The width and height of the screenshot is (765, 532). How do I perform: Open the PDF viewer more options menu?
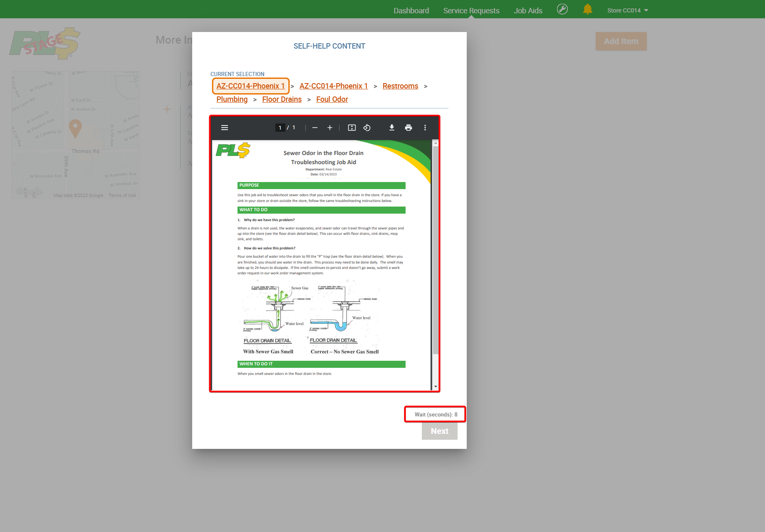click(425, 128)
